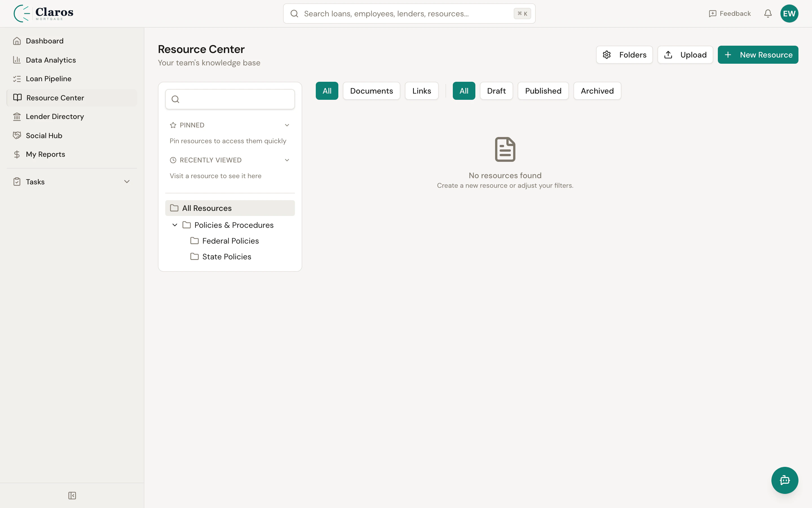Show Published resources
The width and height of the screenshot is (812, 508).
pyautogui.click(x=543, y=91)
